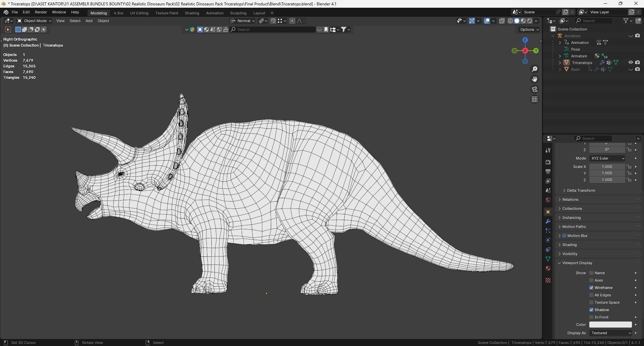Image resolution: width=644 pixels, height=346 pixels.
Task: Open the Object Mode dropdown
Action: (34, 21)
